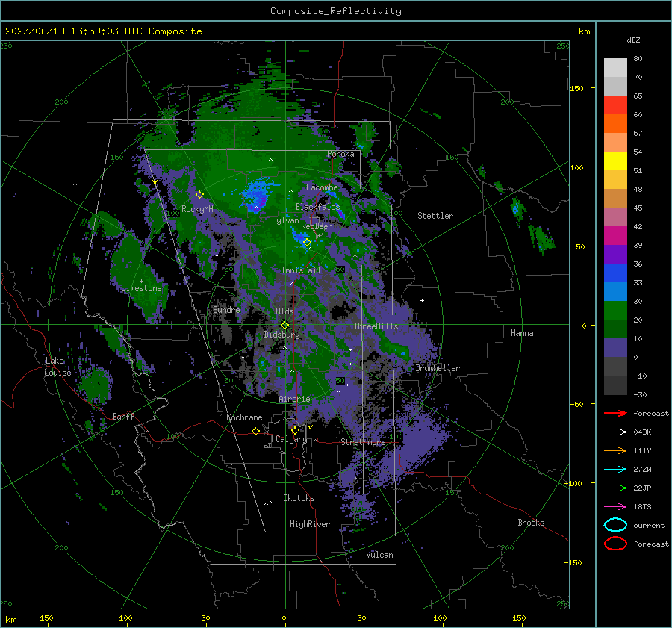Click the RedDeer city label
The image size is (672, 628).
coord(317,226)
